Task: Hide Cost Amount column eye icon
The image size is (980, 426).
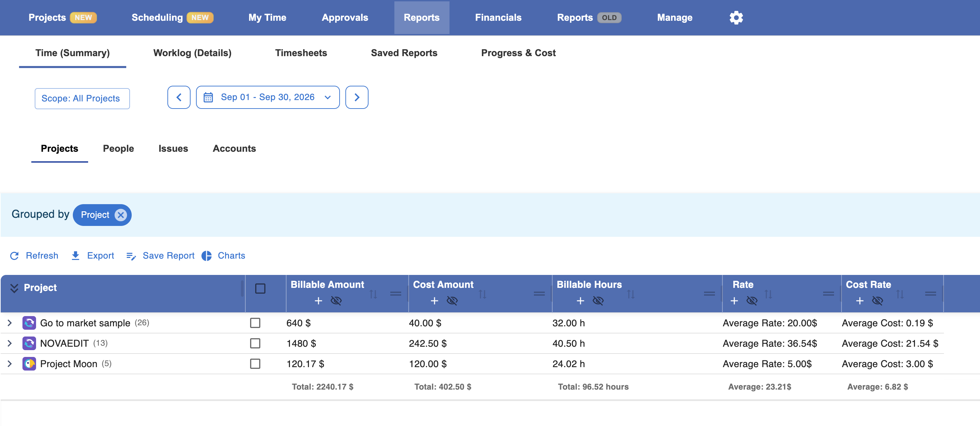Action: (452, 301)
